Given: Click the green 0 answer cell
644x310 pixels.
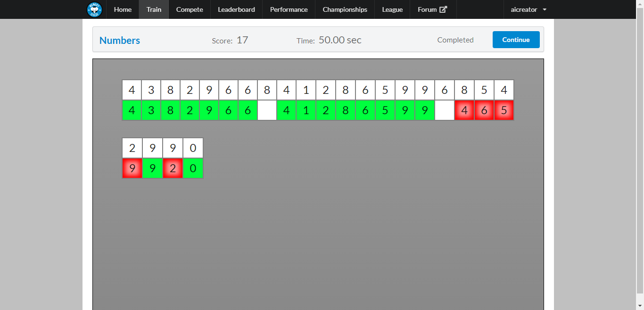Looking at the screenshot, I should click(192, 168).
